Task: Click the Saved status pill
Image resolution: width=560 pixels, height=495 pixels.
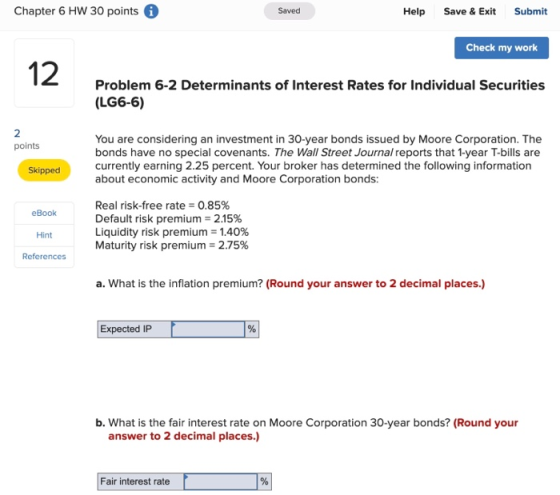Action: [289, 11]
